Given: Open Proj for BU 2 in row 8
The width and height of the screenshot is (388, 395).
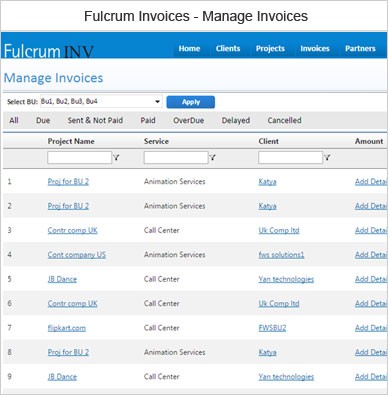Looking at the screenshot, I should tap(68, 352).
